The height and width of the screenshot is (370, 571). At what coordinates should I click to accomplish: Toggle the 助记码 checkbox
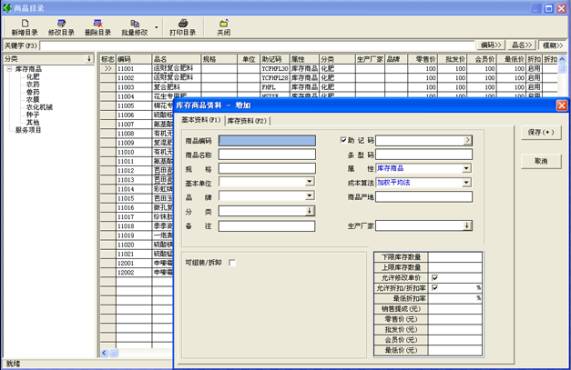(343, 140)
